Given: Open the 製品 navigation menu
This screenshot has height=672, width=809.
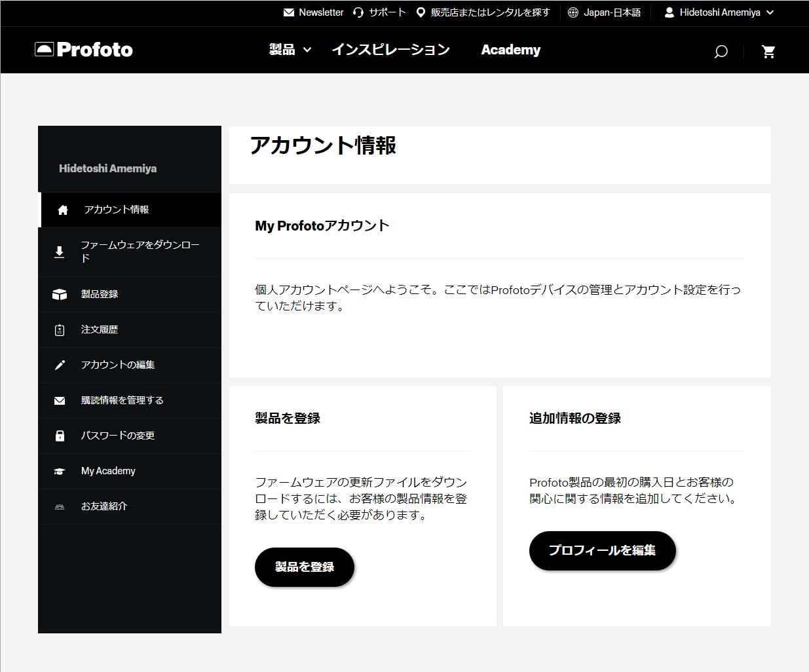Looking at the screenshot, I should click(x=282, y=50).
